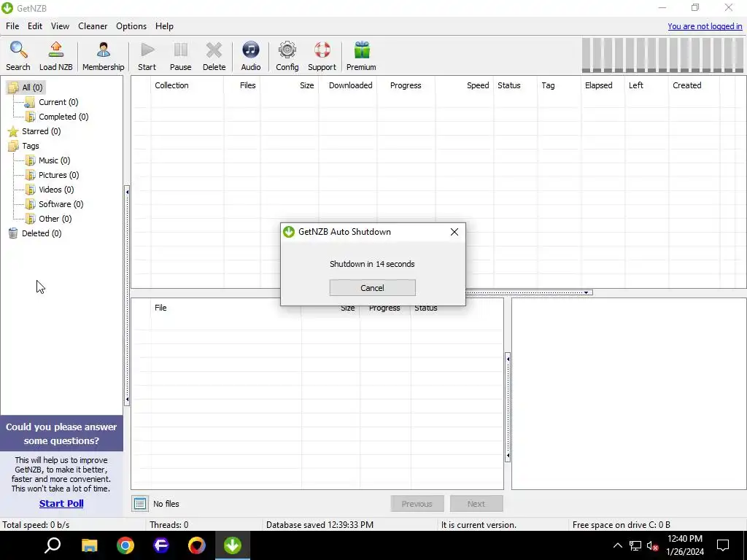
Task: Select the Music (0) tag
Action: click(x=54, y=160)
